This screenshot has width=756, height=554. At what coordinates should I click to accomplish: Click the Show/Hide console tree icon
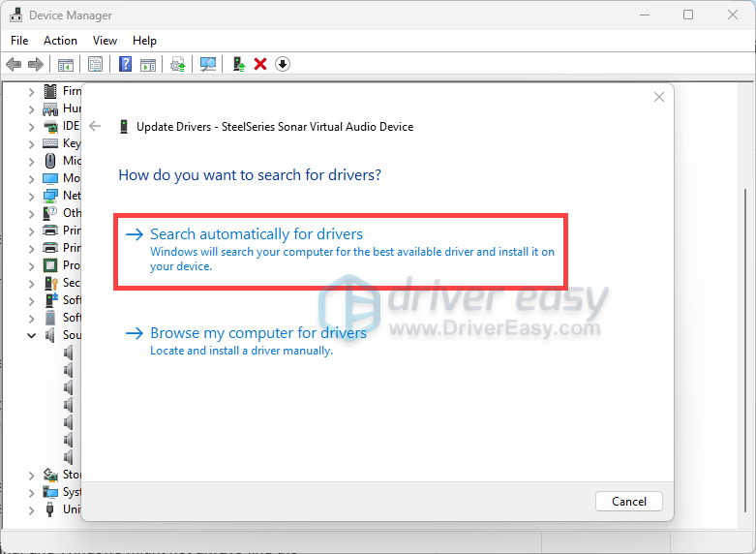[66, 64]
